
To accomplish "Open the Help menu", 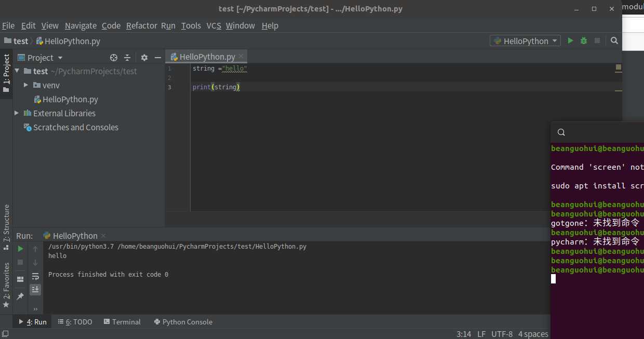I will [270, 25].
